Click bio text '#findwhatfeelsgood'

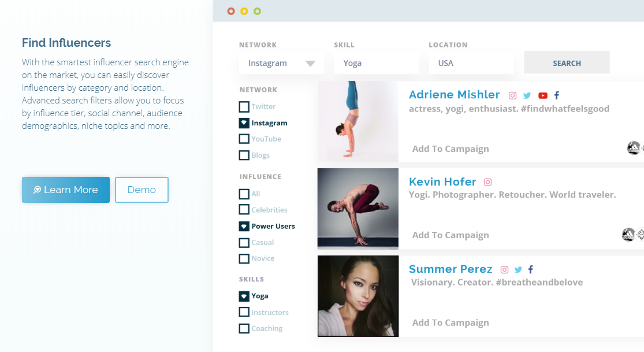[565, 109]
